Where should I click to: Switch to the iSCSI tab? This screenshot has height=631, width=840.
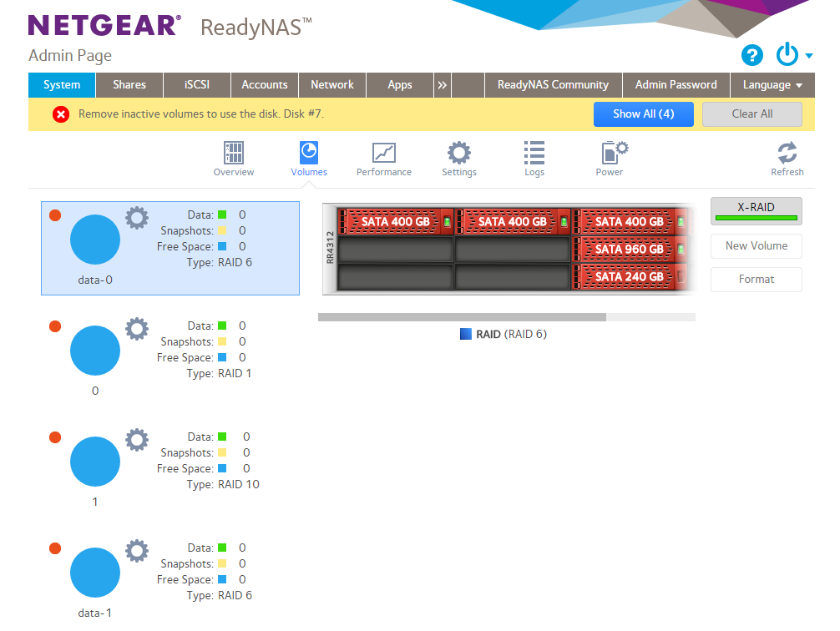pos(196,84)
